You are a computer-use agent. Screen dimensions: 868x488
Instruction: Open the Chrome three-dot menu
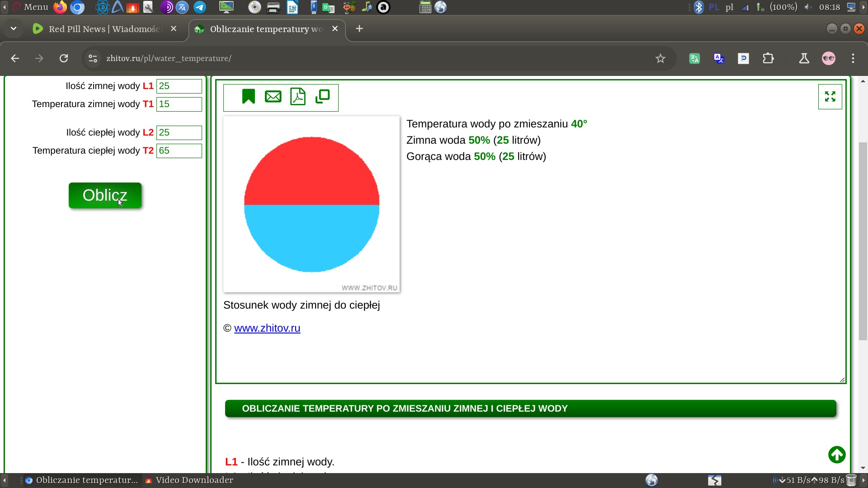point(853,58)
